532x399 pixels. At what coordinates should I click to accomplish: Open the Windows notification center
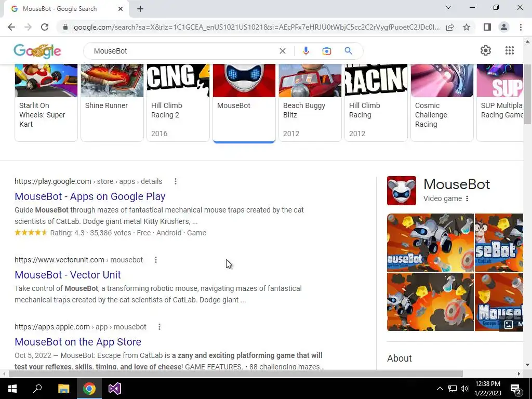click(516, 389)
